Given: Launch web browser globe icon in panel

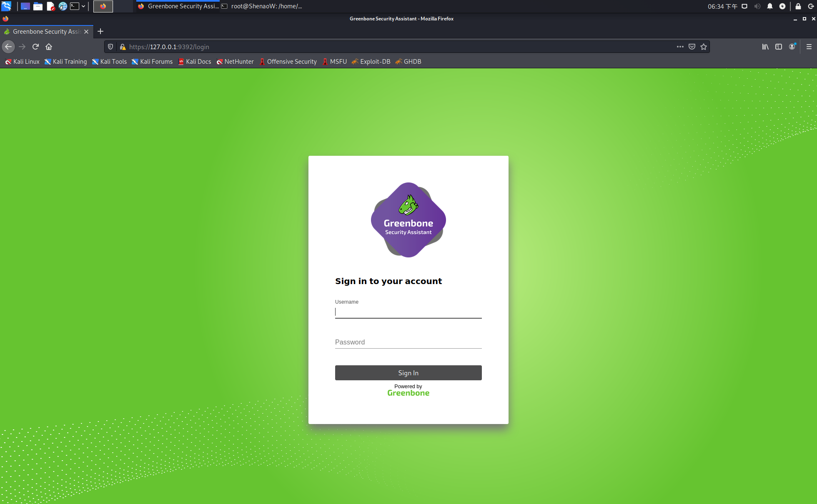Looking at the screenshot, I should pos(63,6).
